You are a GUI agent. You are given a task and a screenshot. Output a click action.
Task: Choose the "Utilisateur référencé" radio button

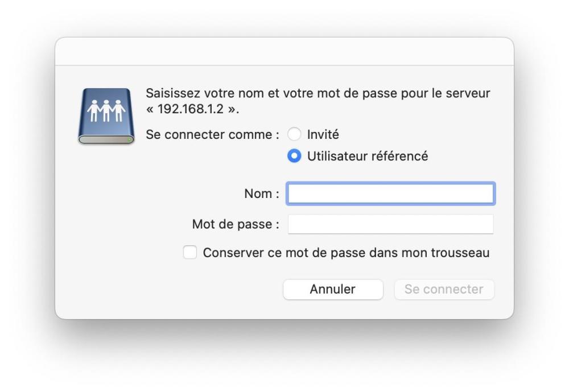pos(294,155)
